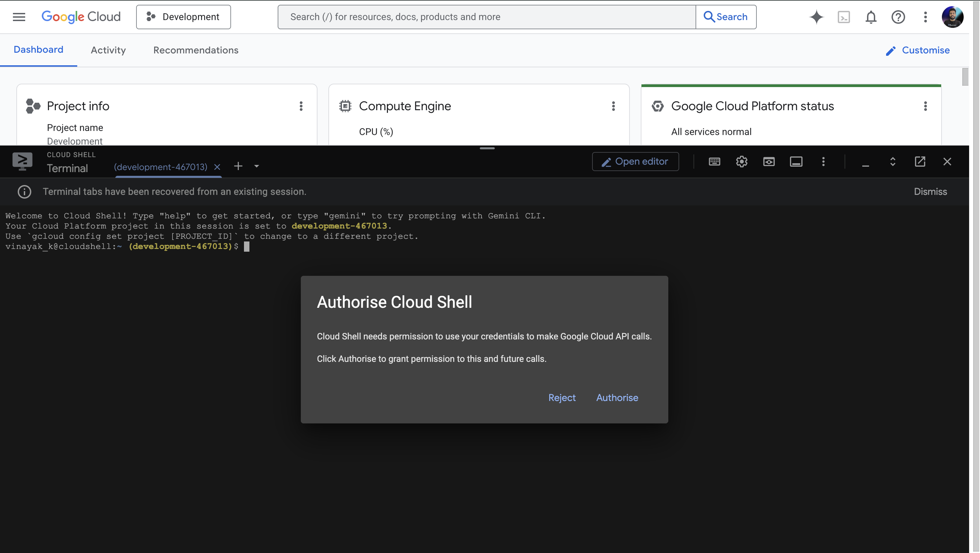Click the Project info hexagon icon
Image resolution: width=980 pixels, height=553 pixels.
point(33,106)
